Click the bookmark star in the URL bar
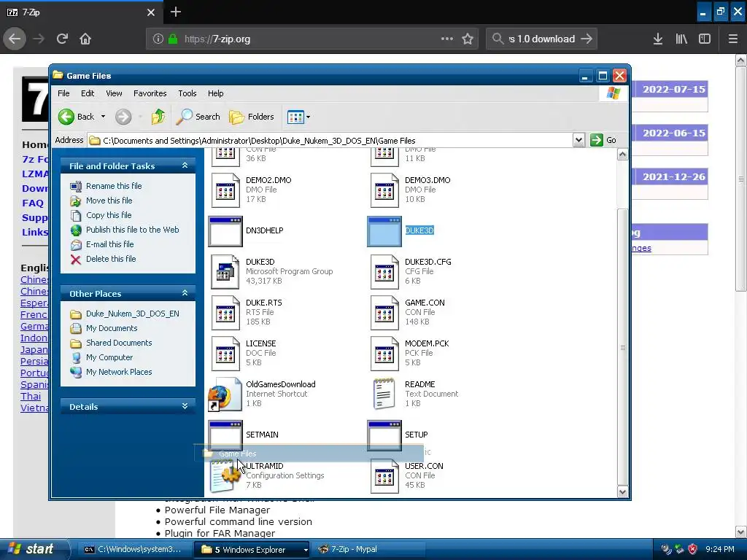The image size is (747, 560). [468, 39]
